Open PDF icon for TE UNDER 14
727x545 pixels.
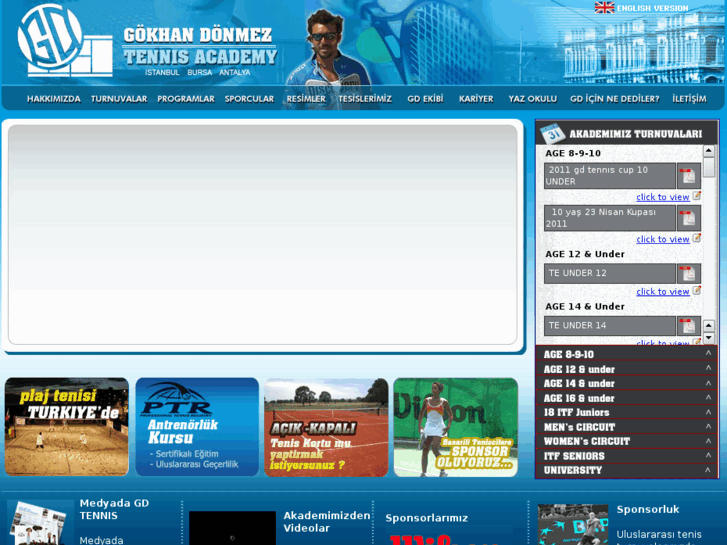[689, 326]
